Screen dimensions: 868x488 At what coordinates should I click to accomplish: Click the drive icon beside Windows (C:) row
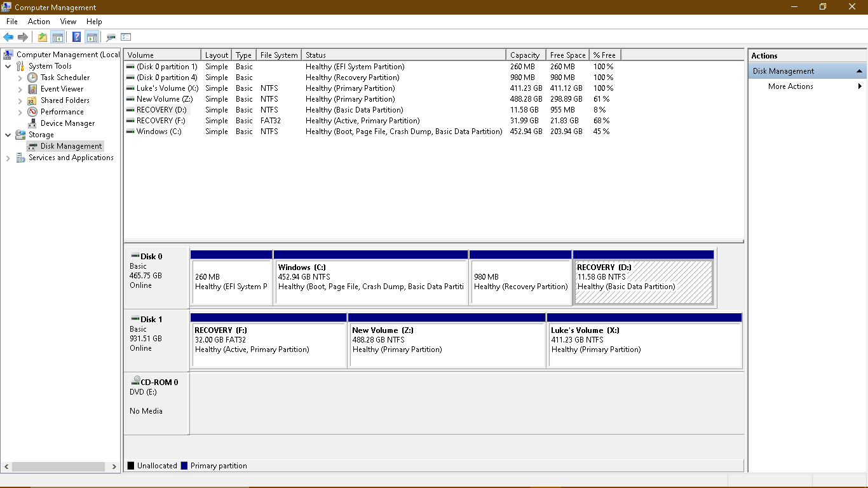click(130, 132)
